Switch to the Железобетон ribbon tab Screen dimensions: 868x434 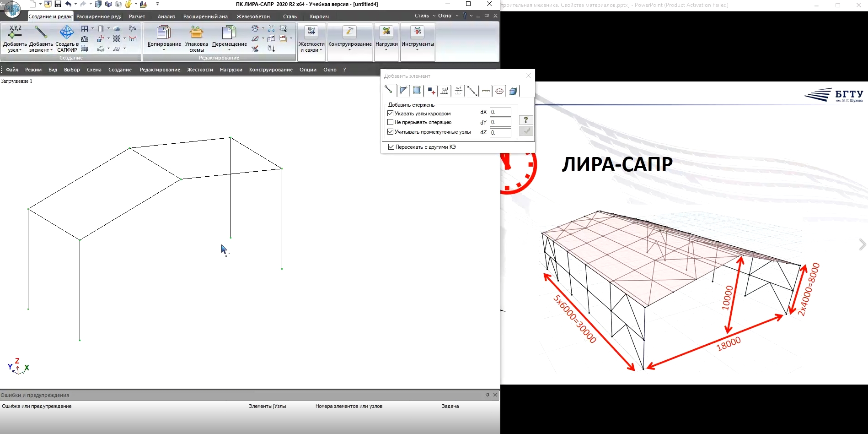(253, 16)
